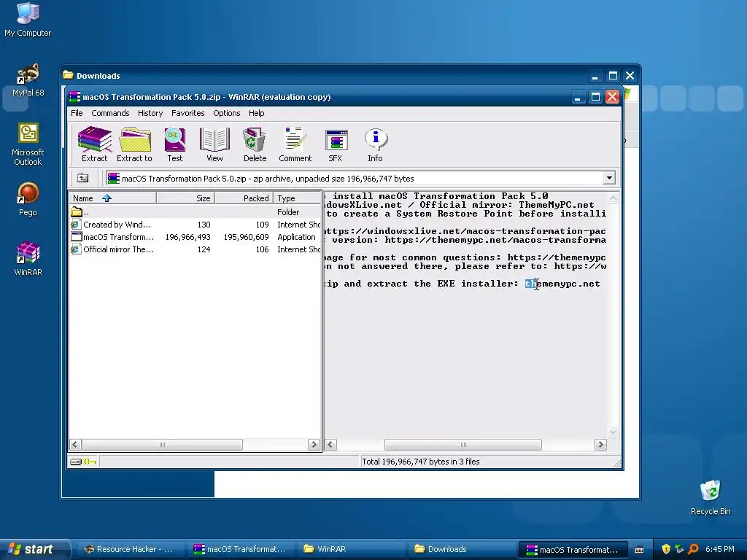Sort by the Type column header
The image size is (747, 560).
coord(298,198)
